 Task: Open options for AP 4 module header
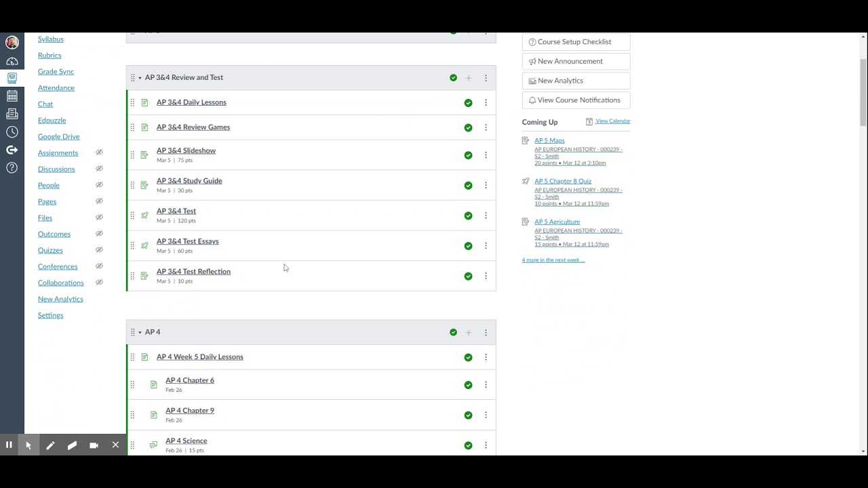(x=486, y=332)
